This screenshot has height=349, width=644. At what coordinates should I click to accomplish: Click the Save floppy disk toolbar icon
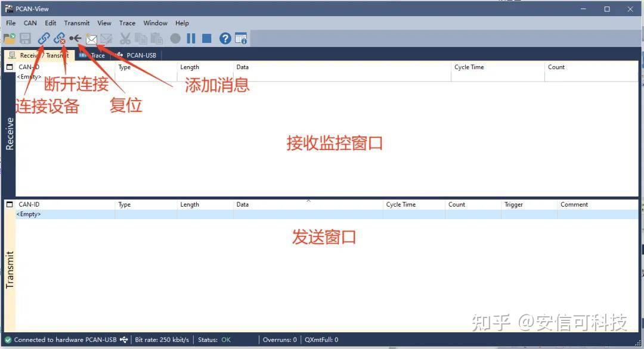tap(26, 39)
